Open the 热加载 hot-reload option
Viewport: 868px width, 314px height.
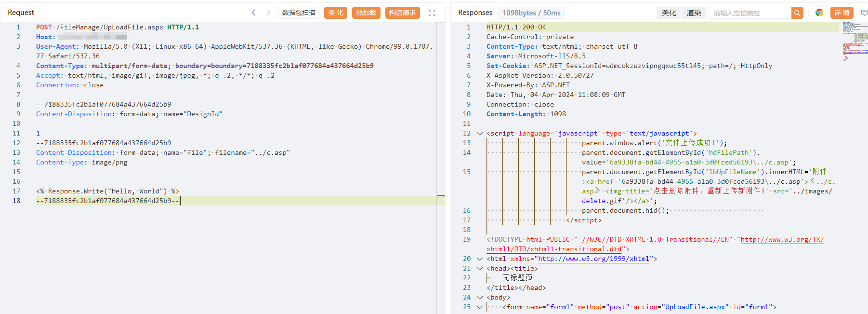(x=366, y=13)
